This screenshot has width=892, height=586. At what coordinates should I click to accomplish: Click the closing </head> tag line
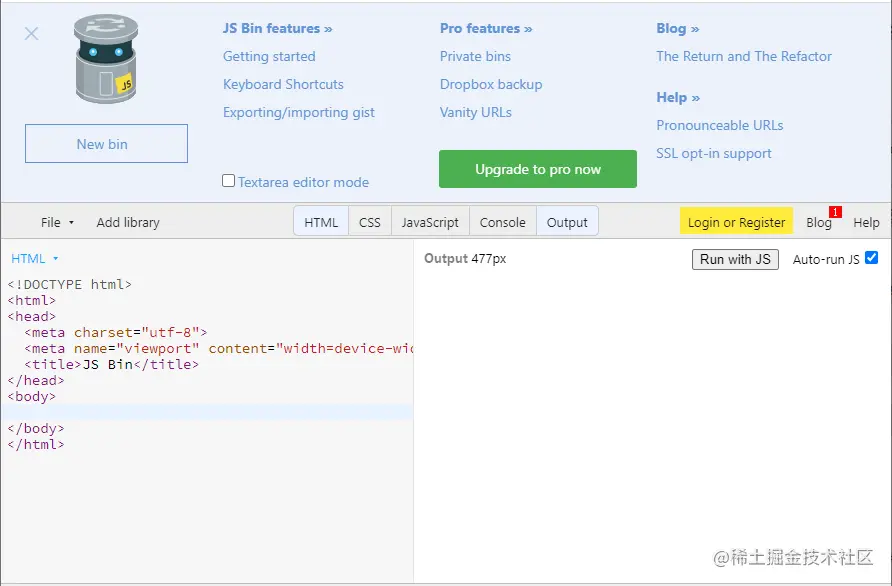click(x=36, y=380)
